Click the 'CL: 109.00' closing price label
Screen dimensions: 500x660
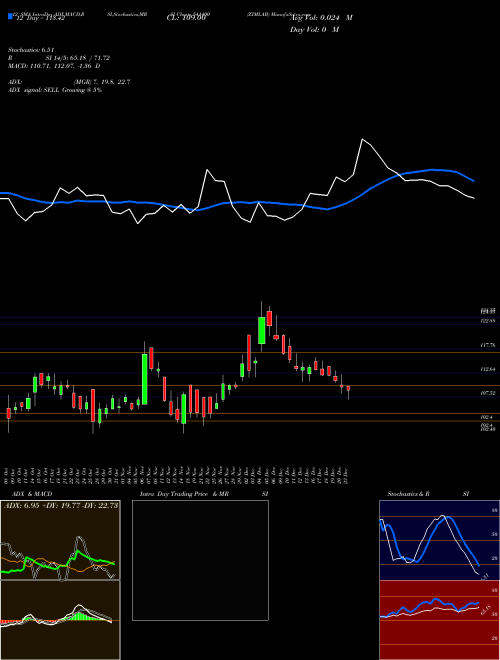pyautogui.click(x=186, y=18)
